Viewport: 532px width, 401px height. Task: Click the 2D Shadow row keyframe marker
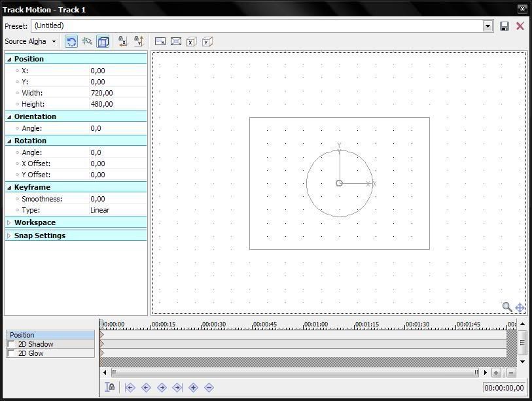click(101, 344)
